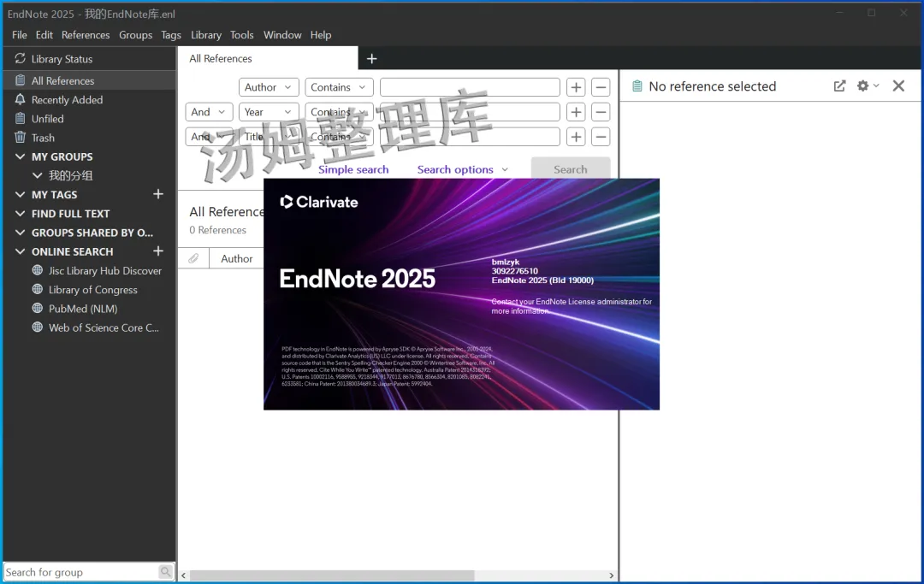This screenshot has width=924, height=584.
Task: Open the Trash bin icon
Action: [20, 137]
